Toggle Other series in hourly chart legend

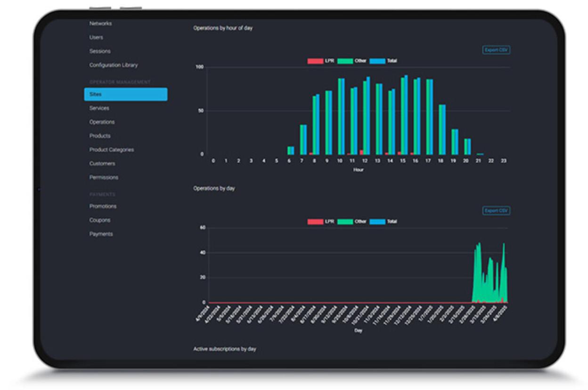point(352,61)
